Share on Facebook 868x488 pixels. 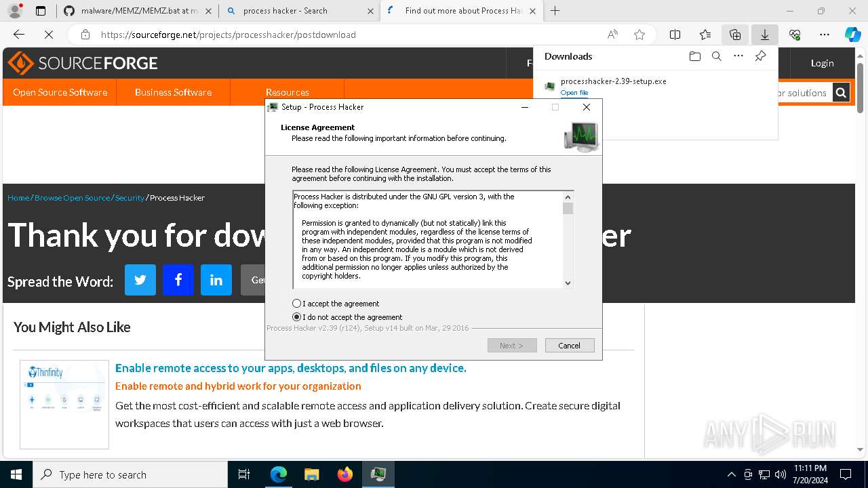[178, 280]
